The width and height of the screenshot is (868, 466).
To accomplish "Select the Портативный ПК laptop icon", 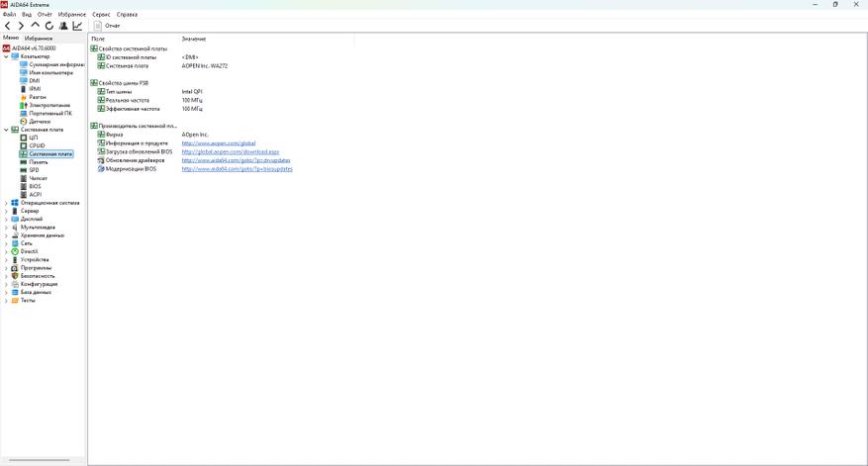I will tap(23, 113).
